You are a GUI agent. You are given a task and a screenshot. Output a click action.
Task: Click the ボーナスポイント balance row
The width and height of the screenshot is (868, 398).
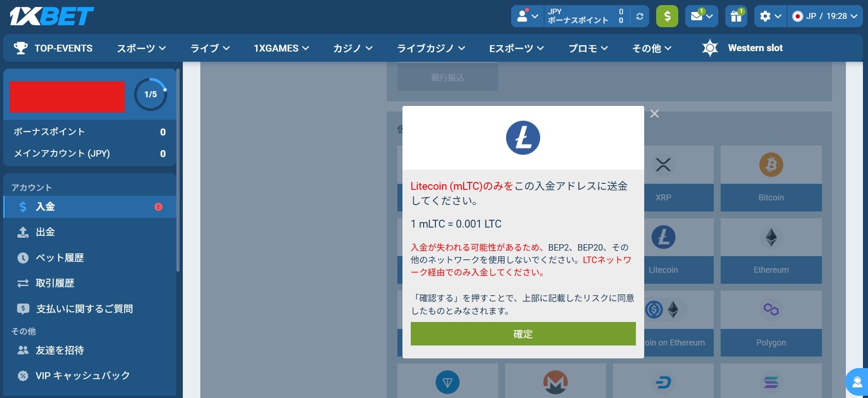(90, 132)
